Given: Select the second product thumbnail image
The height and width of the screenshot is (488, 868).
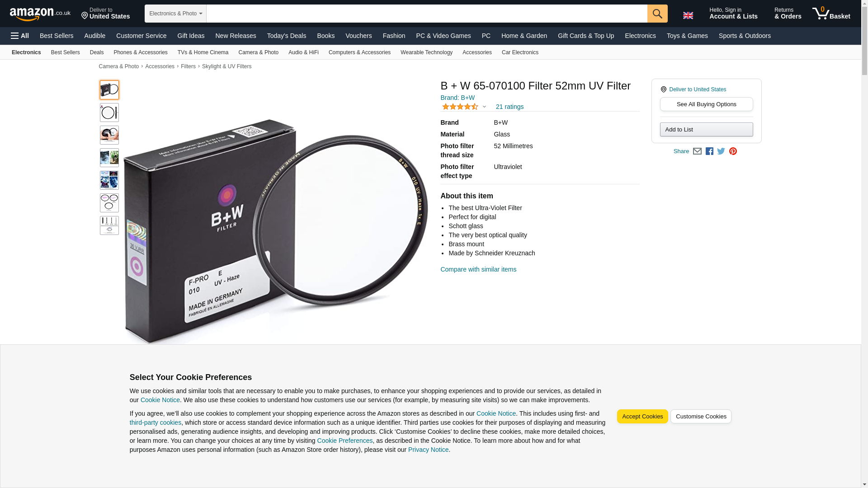Looking at the screenshot, I should click(109, 113).
